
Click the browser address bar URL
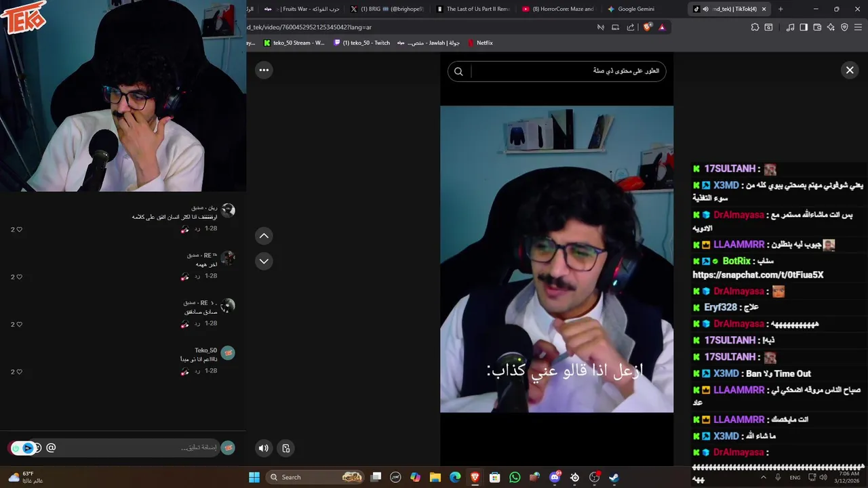(309, 27)
